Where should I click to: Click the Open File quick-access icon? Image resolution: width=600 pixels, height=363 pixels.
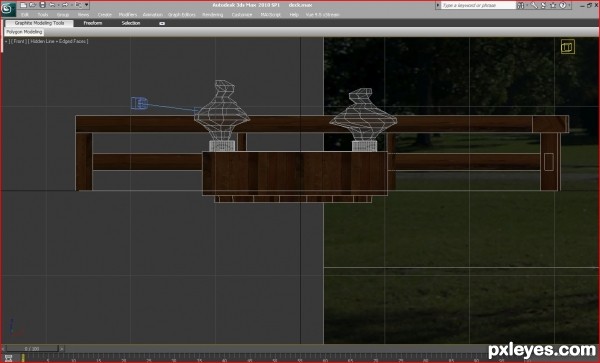click(x=33, y=5)
